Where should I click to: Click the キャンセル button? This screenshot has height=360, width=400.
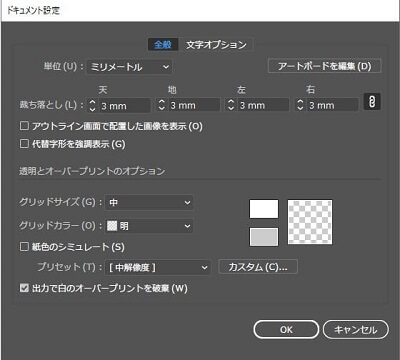[356, 330]
